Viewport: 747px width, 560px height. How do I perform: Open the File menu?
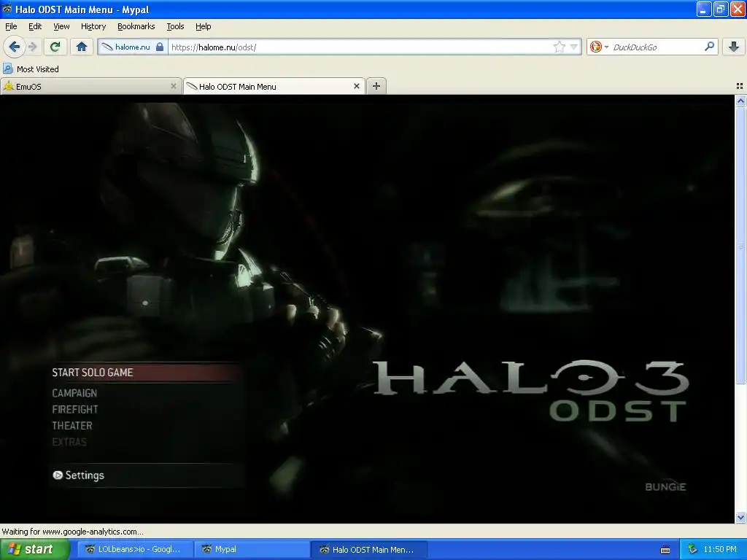[11, 26]
